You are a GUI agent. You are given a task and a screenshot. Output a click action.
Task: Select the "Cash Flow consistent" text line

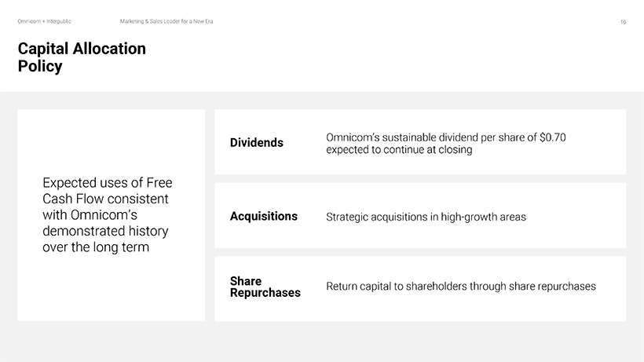point(105,199)
